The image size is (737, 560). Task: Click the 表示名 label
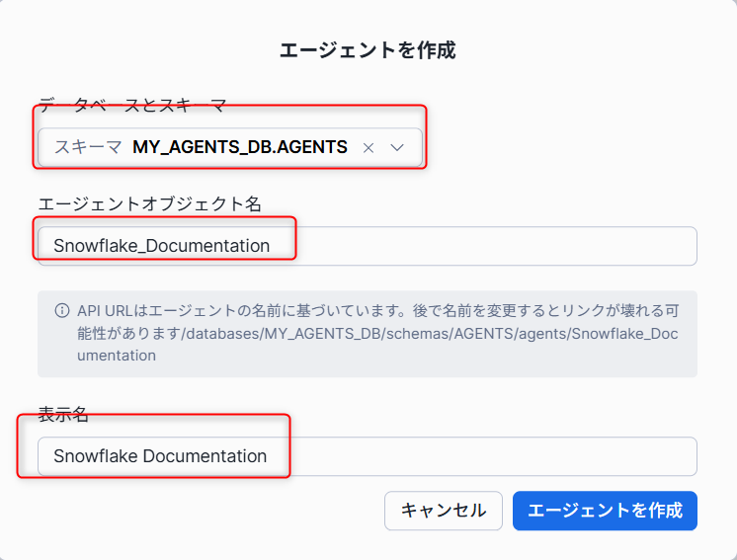(63, 415)
